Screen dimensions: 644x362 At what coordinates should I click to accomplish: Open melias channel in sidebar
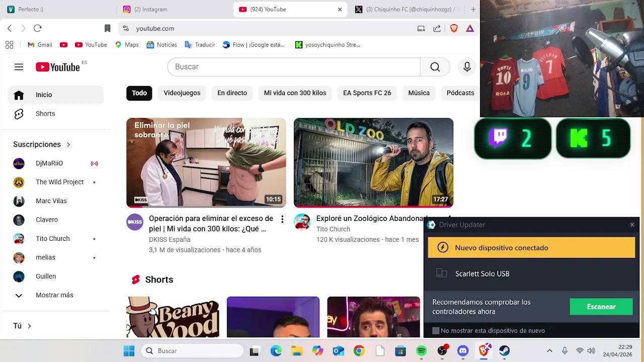(x=55, y=257)
